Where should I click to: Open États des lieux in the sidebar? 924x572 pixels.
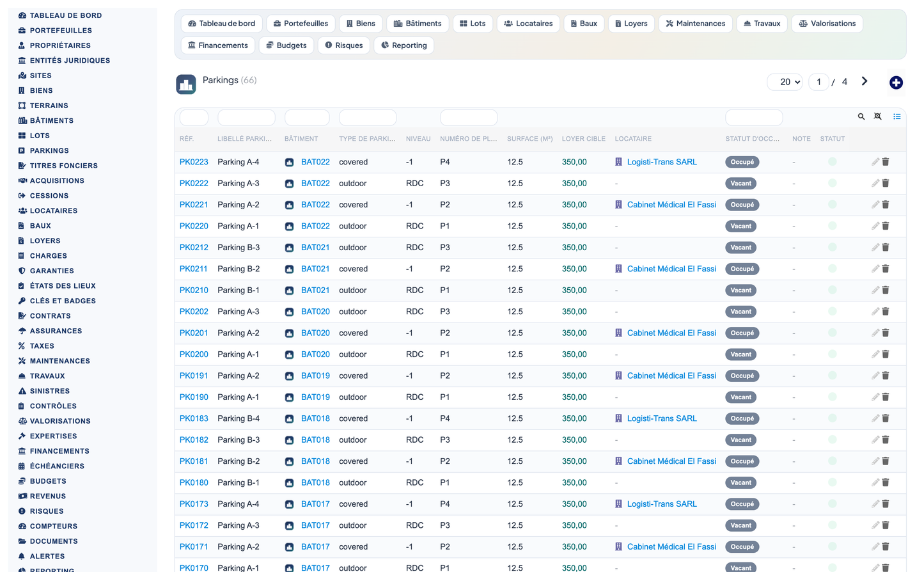click(x=63, y=286)
